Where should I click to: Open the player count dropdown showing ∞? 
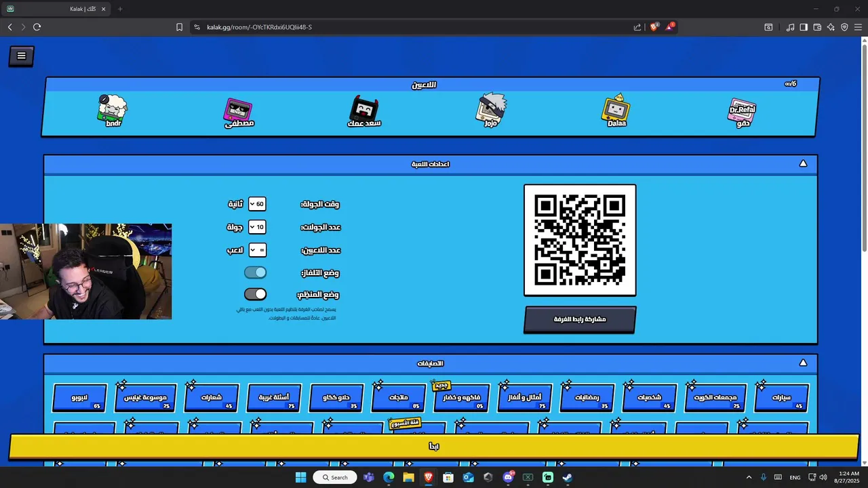coord(257,250)
